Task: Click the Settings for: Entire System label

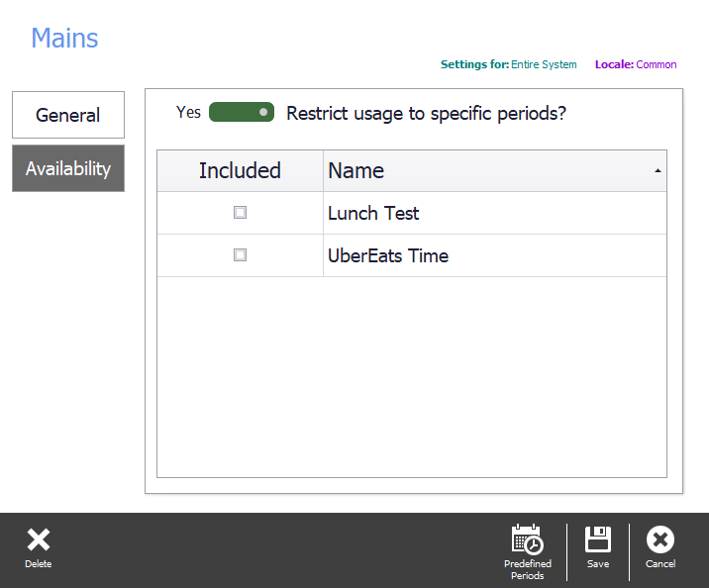Action: [x=509, y=64]
